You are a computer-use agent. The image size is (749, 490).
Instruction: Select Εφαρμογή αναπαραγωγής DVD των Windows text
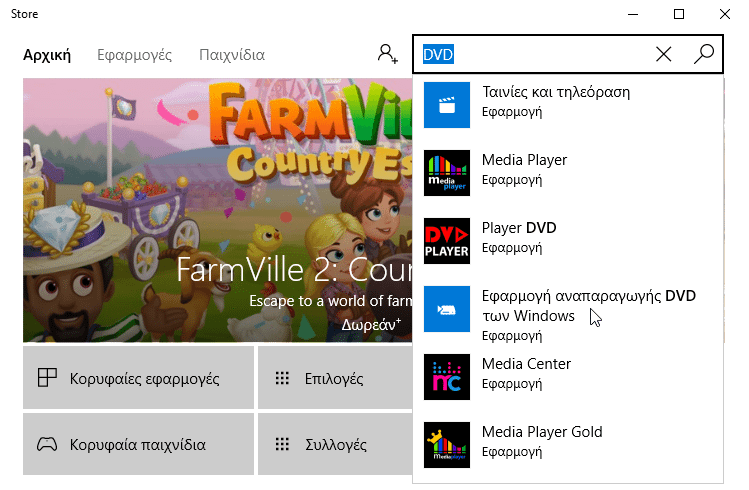[588, 306]
